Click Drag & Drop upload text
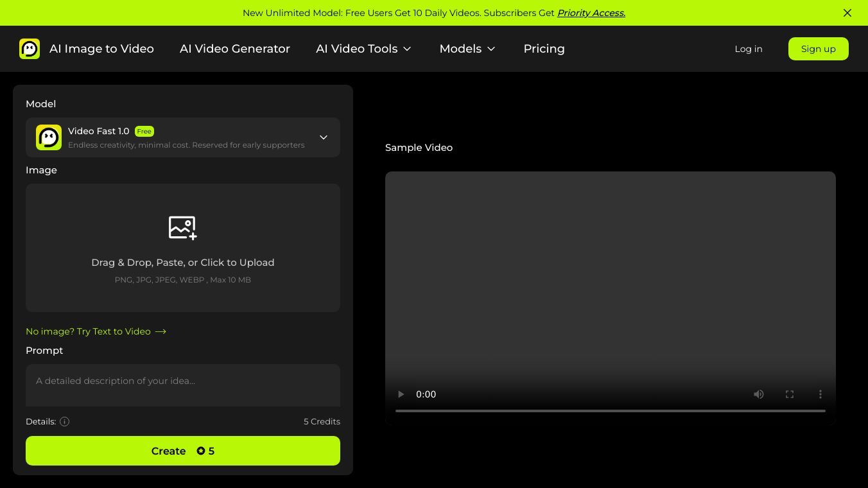 point(183,263)
